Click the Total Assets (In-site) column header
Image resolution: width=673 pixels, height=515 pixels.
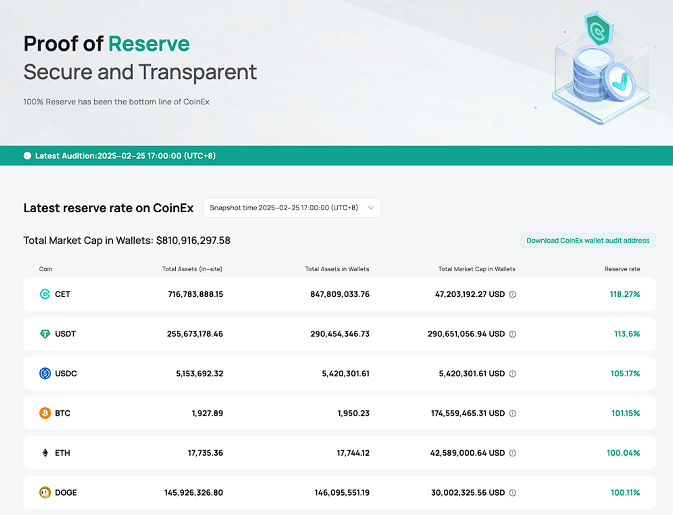pyautogui.click(x=192, y=269)
